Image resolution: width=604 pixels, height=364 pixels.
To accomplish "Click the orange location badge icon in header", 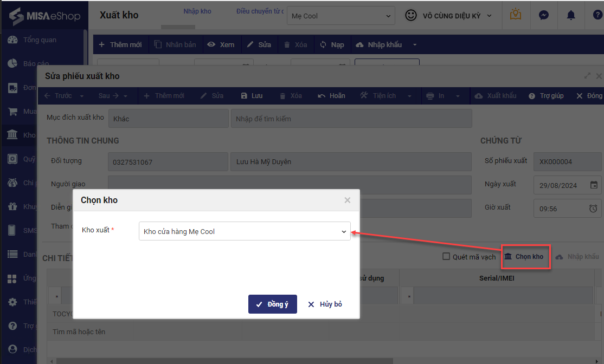I will tap(516, 15).
